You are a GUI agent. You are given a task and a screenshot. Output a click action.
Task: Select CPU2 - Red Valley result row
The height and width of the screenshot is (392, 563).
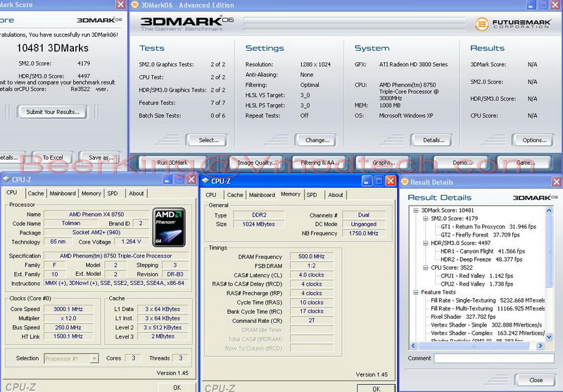(x=477, y=284)
